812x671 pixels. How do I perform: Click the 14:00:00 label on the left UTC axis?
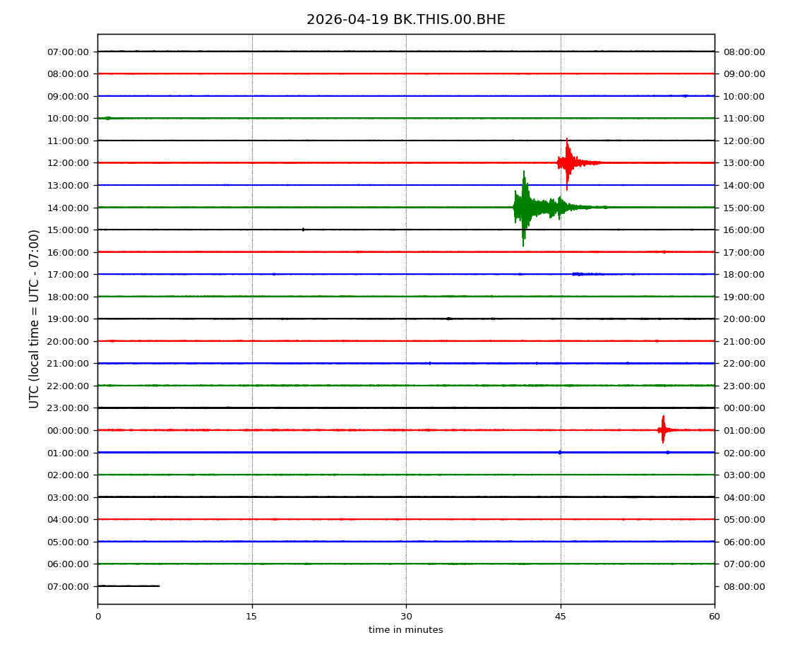click(x=69, y=208)
